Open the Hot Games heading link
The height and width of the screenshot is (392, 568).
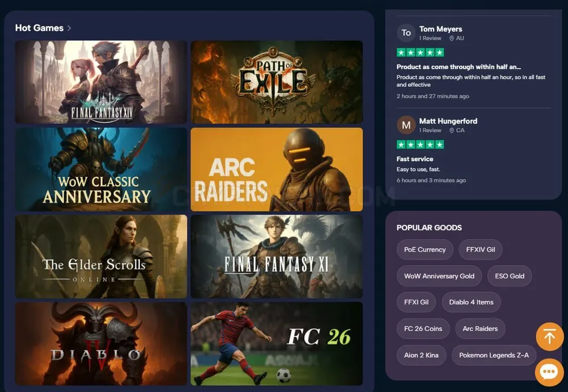point(39,28)
